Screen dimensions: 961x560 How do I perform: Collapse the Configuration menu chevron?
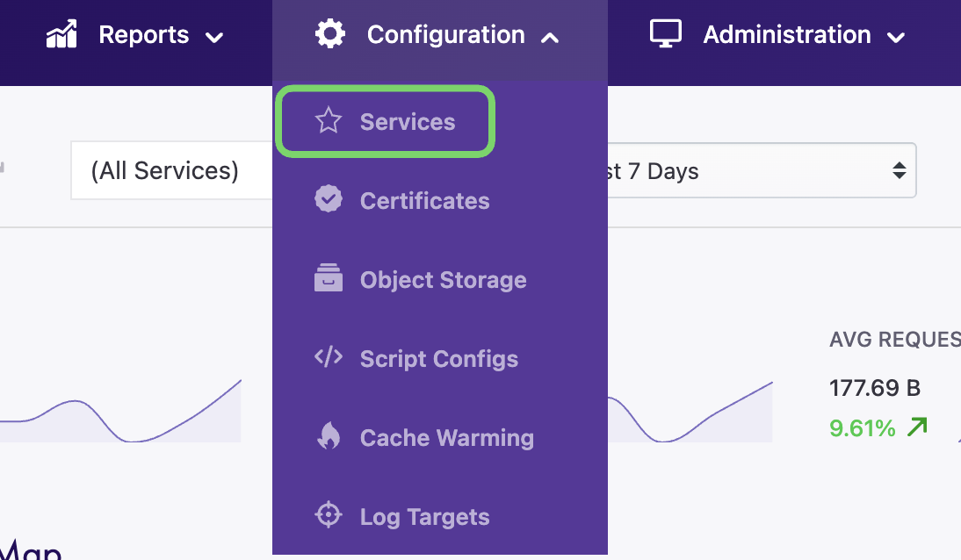tap(550, 38)
